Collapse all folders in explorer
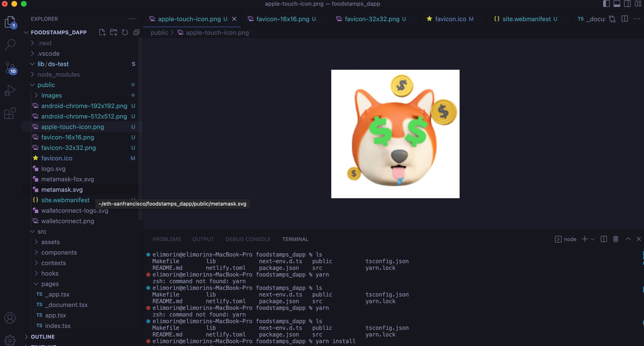644x346 pixels. (x=136, y=33)
